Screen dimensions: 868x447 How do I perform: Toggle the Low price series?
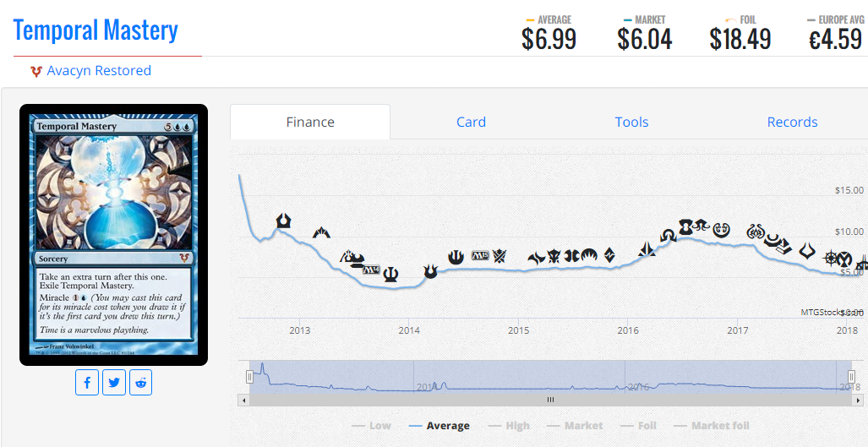pos(371,425)
